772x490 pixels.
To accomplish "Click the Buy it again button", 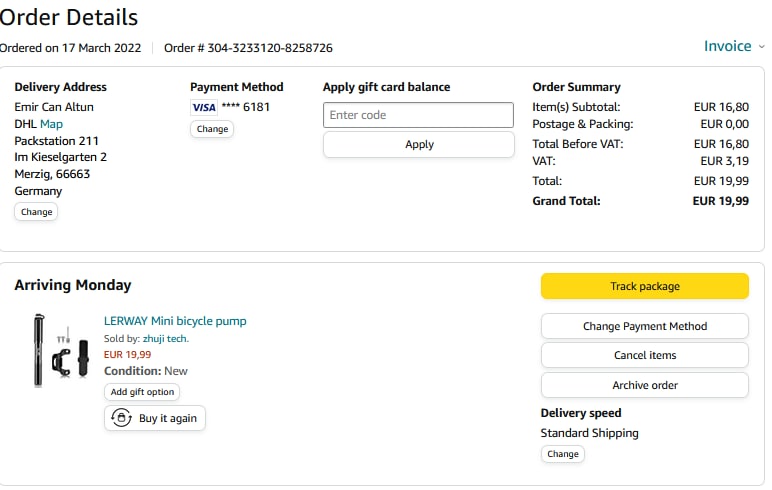I will click(155, 418).
